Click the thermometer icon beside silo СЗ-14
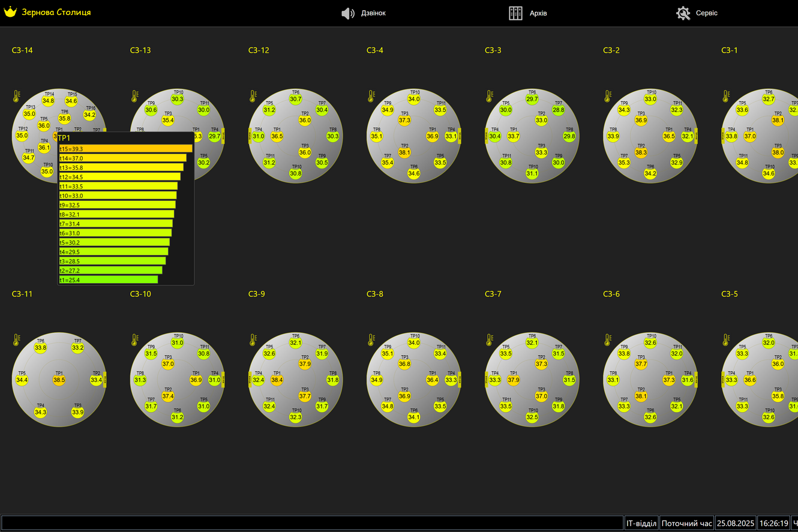798x532 pixels. [x=16, y=96]
